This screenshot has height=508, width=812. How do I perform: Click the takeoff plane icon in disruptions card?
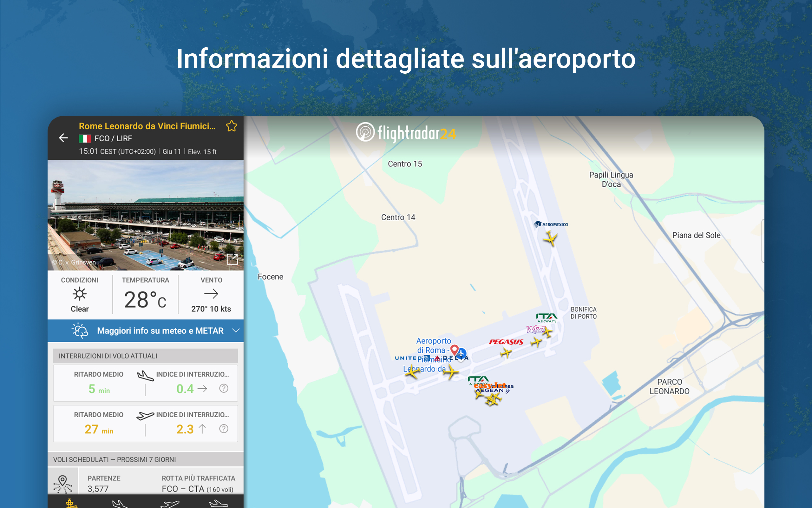click(145, 416)
